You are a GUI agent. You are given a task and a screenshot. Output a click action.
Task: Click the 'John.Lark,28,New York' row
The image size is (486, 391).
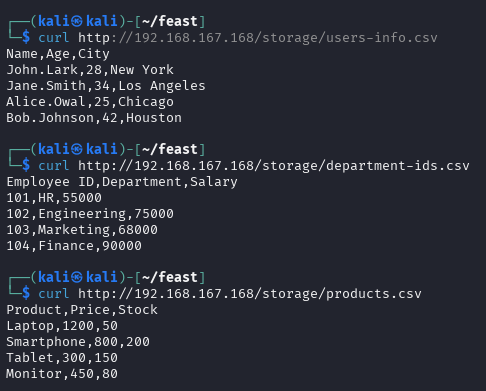[x=90, y=70]
